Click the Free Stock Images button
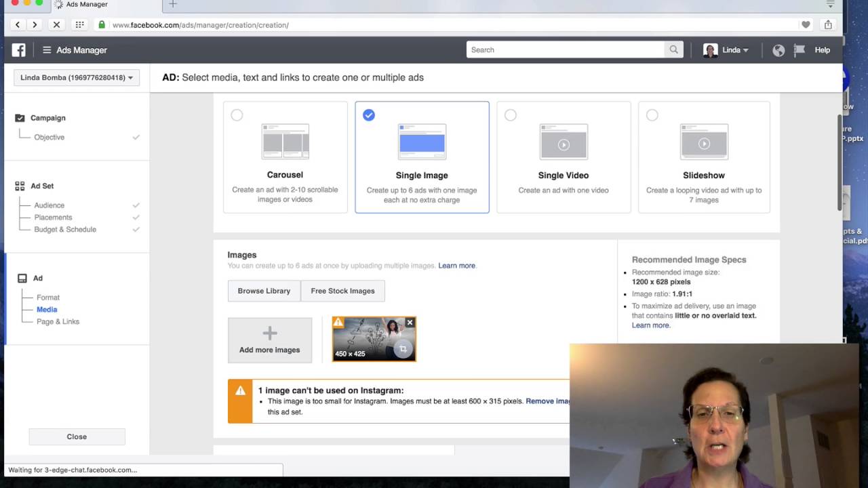This screenshot has width=868, height=488. (342, 291)
